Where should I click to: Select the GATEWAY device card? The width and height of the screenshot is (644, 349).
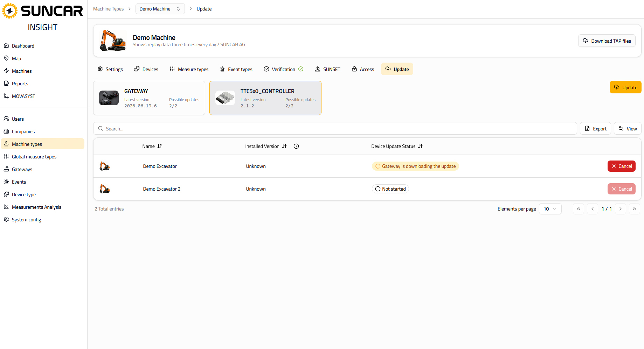pyautogui.click(x=149, y=98)
